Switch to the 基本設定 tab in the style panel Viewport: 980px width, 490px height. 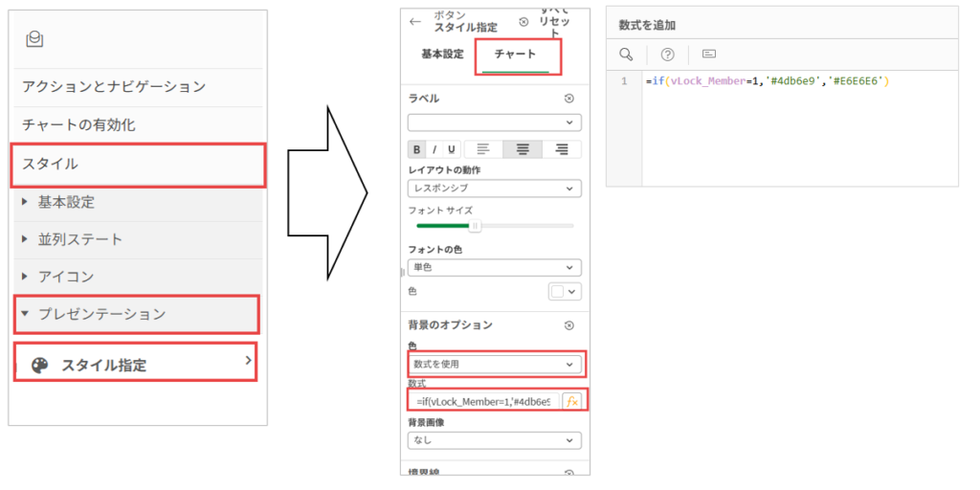tap(441, 55)
